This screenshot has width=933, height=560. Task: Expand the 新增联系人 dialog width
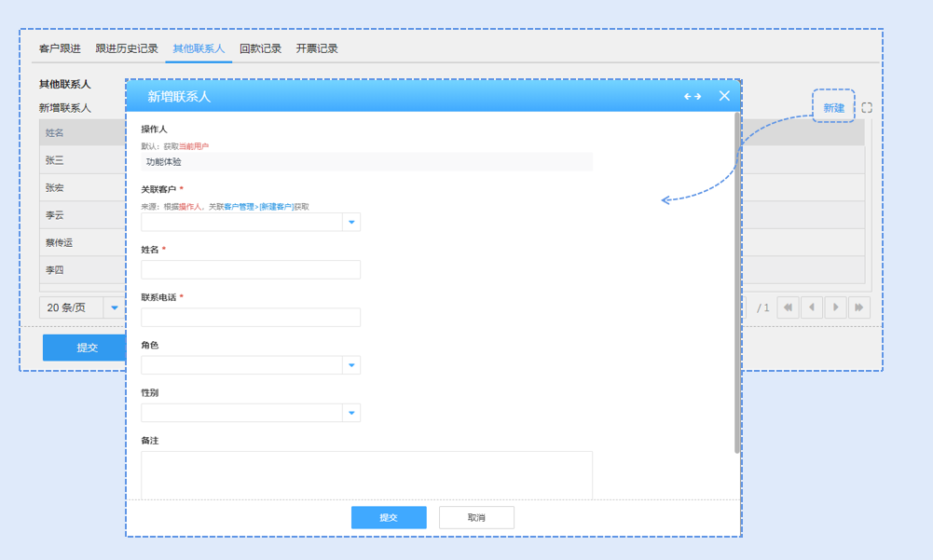693,96
